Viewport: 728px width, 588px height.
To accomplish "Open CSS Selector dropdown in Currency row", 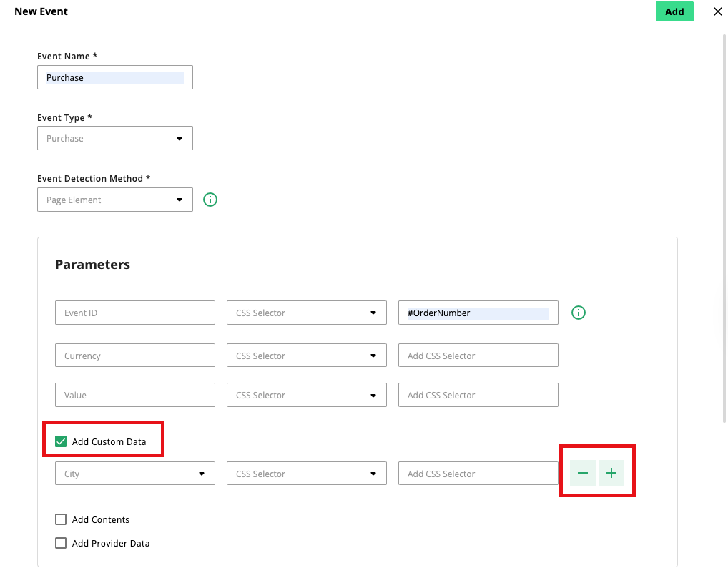I will click(x=306, y=356).
